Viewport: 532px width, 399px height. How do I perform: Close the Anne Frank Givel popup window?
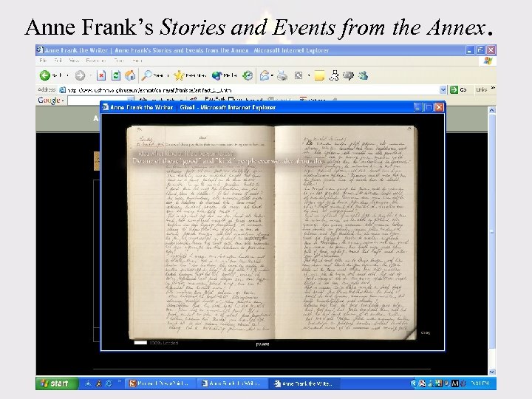point(439,107)
